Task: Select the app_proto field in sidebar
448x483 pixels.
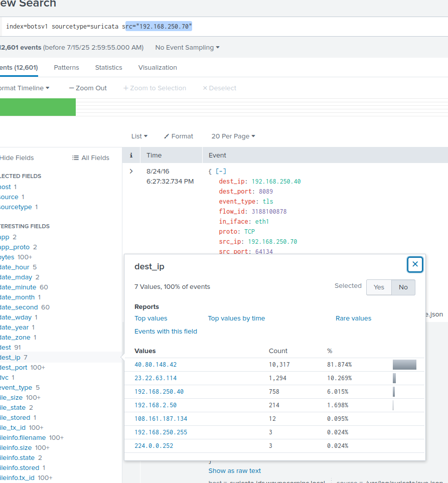Action: coord(15,247)
